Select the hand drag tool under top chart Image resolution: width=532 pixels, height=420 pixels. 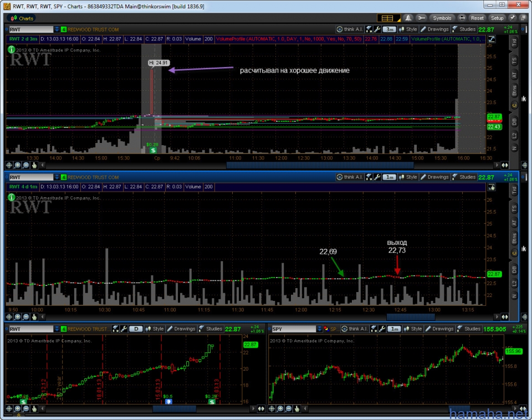pos(34,165)
